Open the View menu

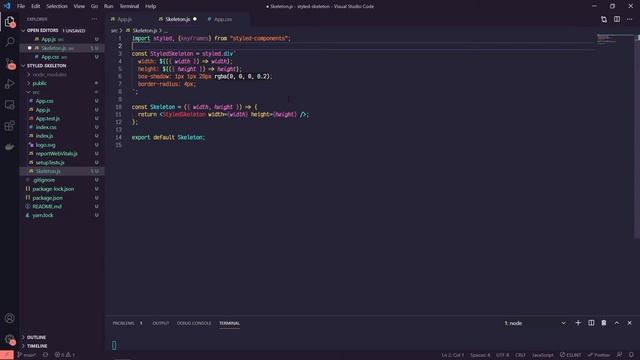pyautogui.click(x=79, y=6)
